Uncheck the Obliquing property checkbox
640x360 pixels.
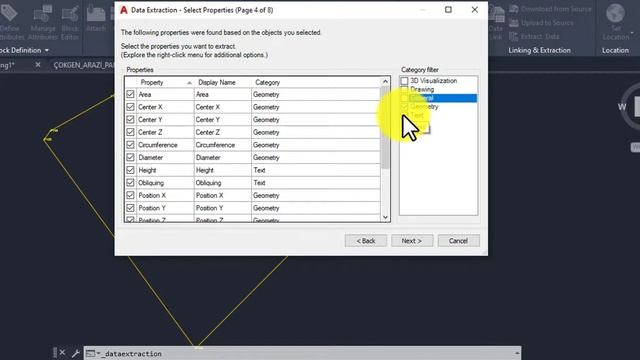[130, 182]
